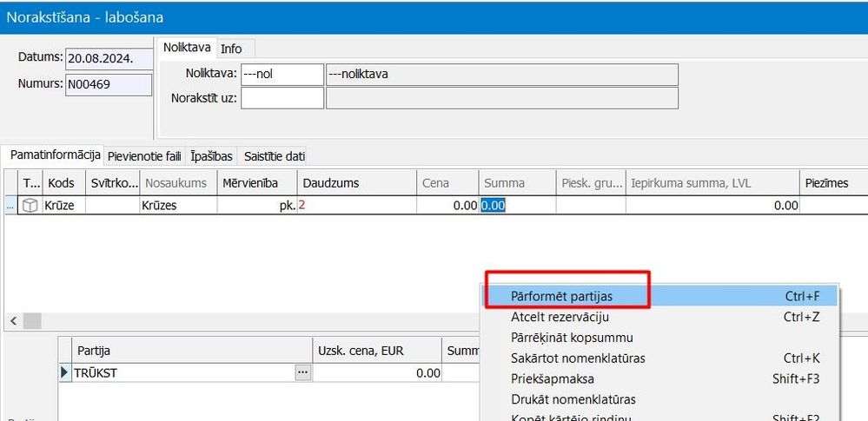Click the box icon in Krūze row
The width and height of the screenshot is (868, 421).
tap(30, 206)
